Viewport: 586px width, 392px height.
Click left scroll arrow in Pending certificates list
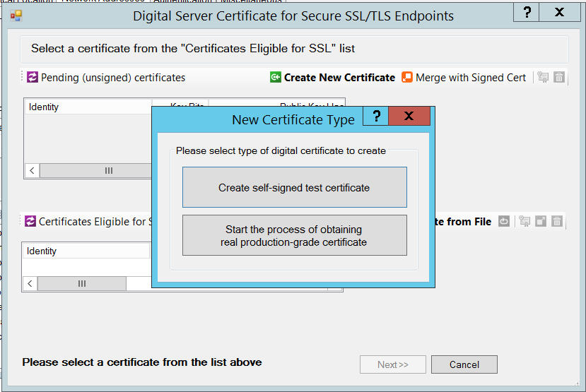tap(32, 171)
